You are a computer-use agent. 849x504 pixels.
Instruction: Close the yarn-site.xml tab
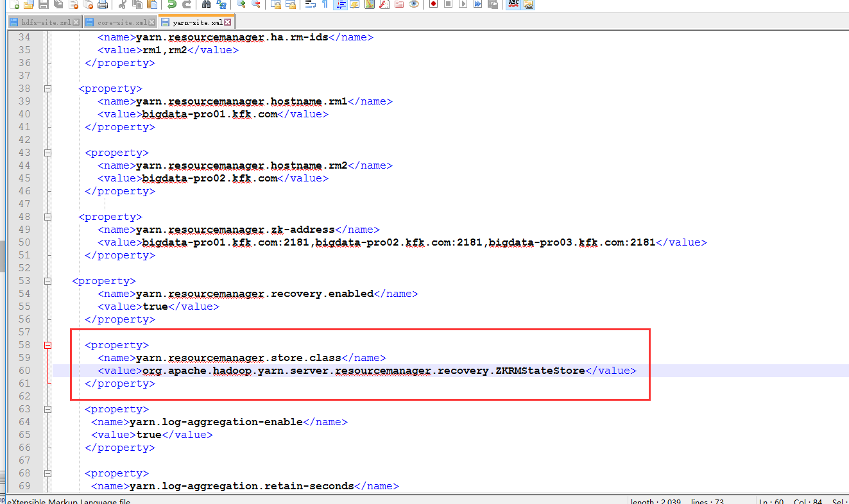[228, 22]
